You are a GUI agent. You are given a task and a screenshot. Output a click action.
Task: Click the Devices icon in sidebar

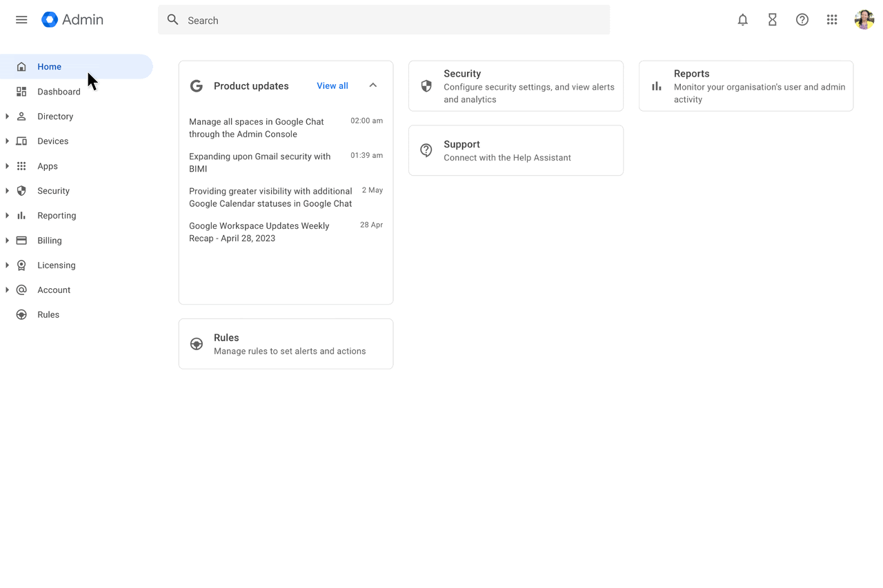(x=21, y=141)
